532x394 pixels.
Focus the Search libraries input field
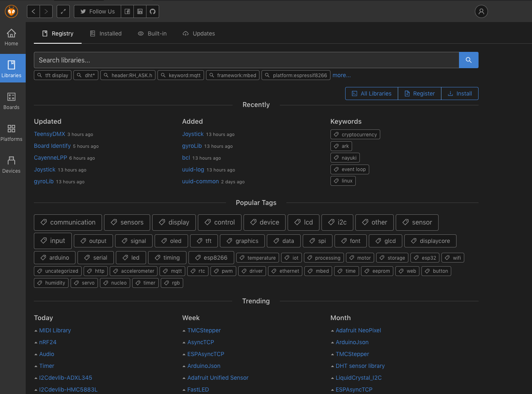(246, 60)
